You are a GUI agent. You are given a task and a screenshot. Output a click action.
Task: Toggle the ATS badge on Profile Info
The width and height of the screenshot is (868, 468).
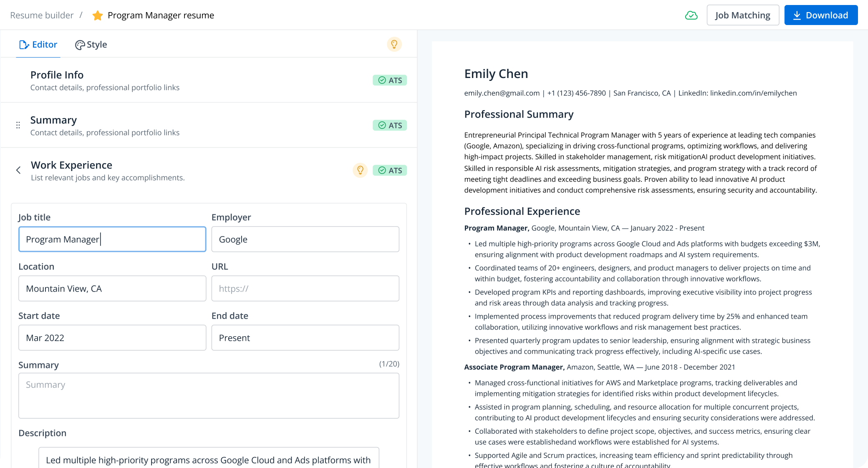point(389,80)
